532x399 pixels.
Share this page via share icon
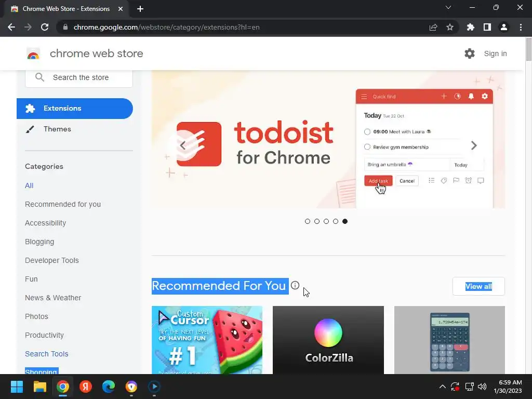click(433, 27)
